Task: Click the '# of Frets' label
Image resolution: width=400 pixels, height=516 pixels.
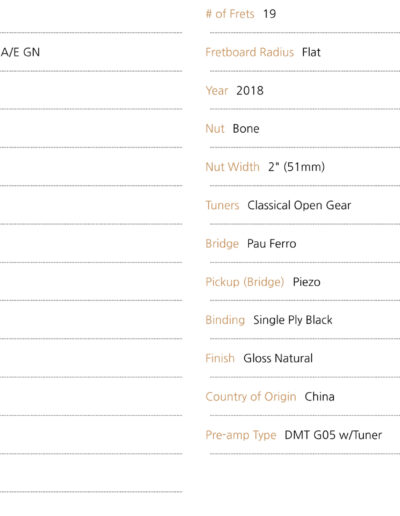Action: [230, 14]
